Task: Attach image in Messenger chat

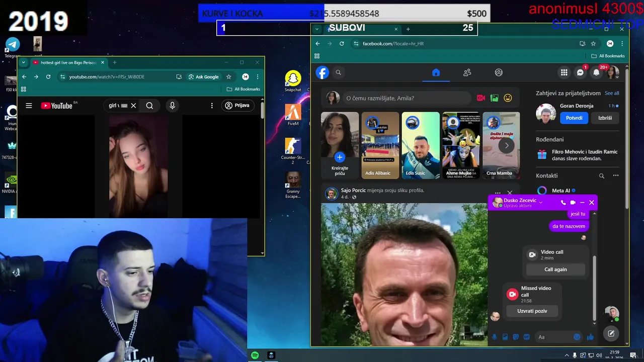Action: coord(505,337)
